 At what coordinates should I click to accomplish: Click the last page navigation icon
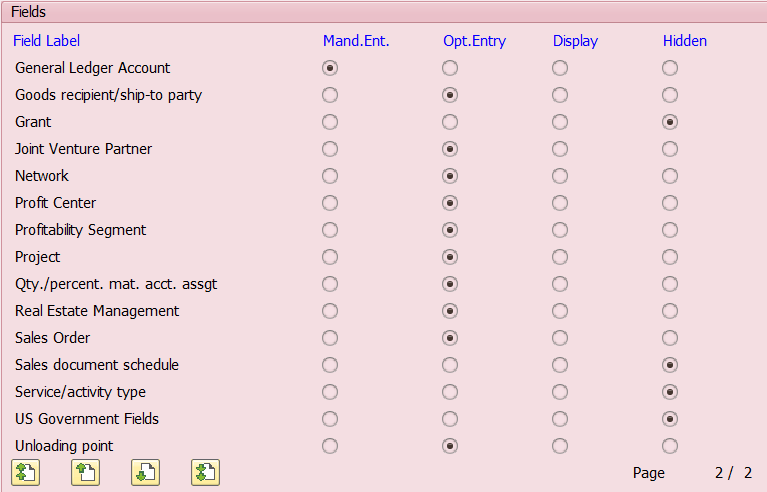click(205, 472)
